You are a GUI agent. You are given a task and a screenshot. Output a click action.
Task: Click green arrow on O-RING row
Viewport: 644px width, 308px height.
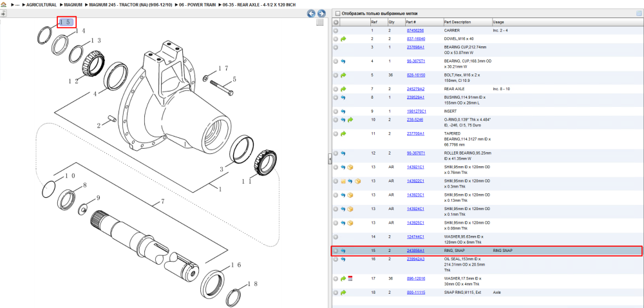pyautogui.click(x=350, y=119)
